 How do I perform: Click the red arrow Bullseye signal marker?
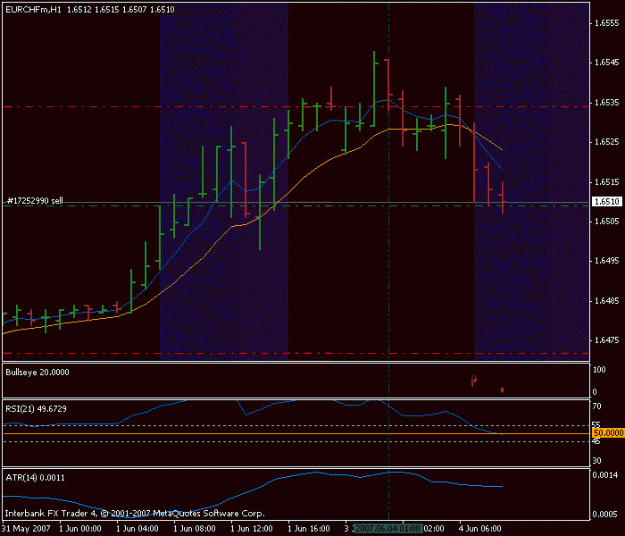coord(474,381)
